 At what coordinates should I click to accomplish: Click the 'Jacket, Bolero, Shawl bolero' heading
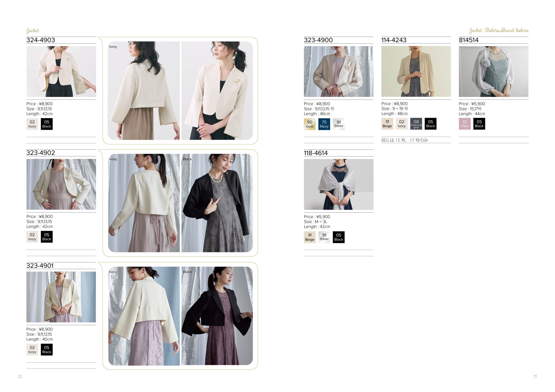pos(499,31)
